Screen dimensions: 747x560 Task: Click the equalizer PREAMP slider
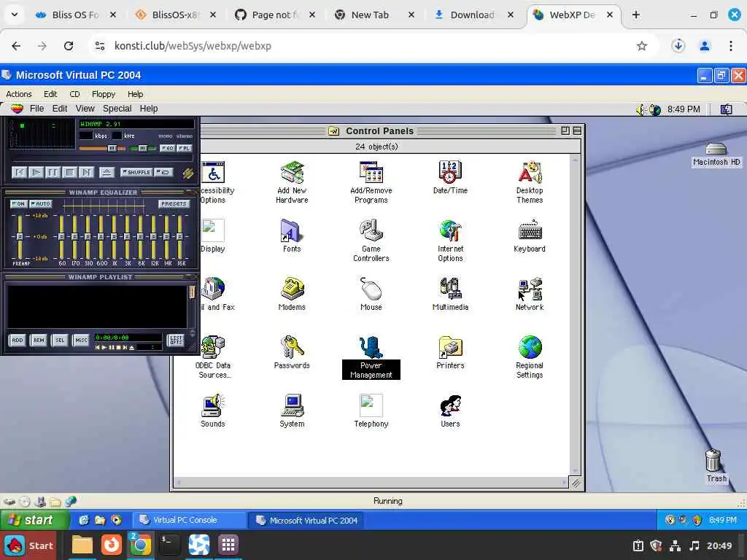click(20, 236)
